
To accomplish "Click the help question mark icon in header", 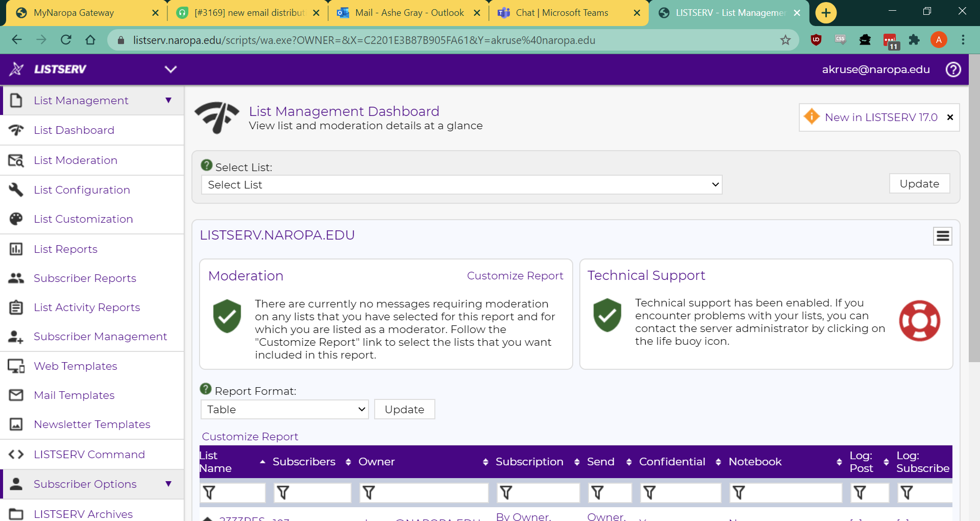I will [x=953, y=69].
